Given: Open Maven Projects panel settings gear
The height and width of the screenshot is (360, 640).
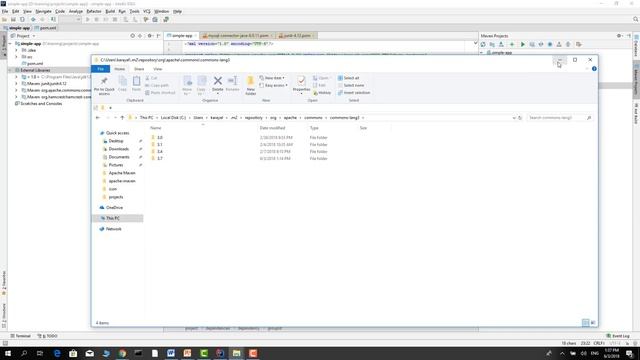Looking at the screenshot, I should click(x=619, y=36).
